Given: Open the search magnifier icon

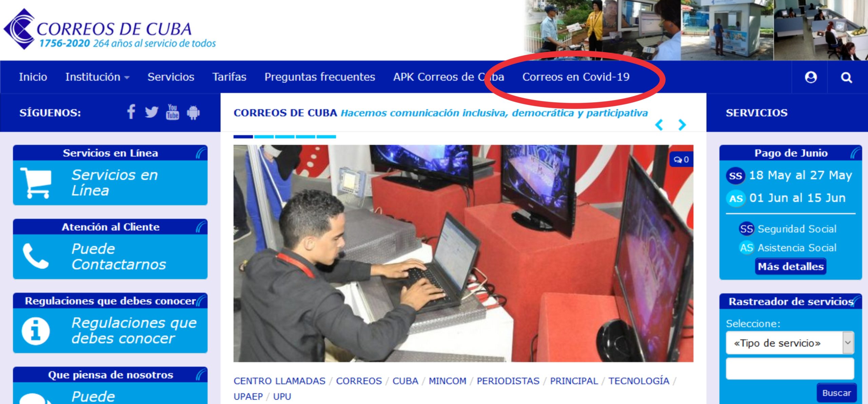Looking at the screenshot, I should [x=846, y=77].
